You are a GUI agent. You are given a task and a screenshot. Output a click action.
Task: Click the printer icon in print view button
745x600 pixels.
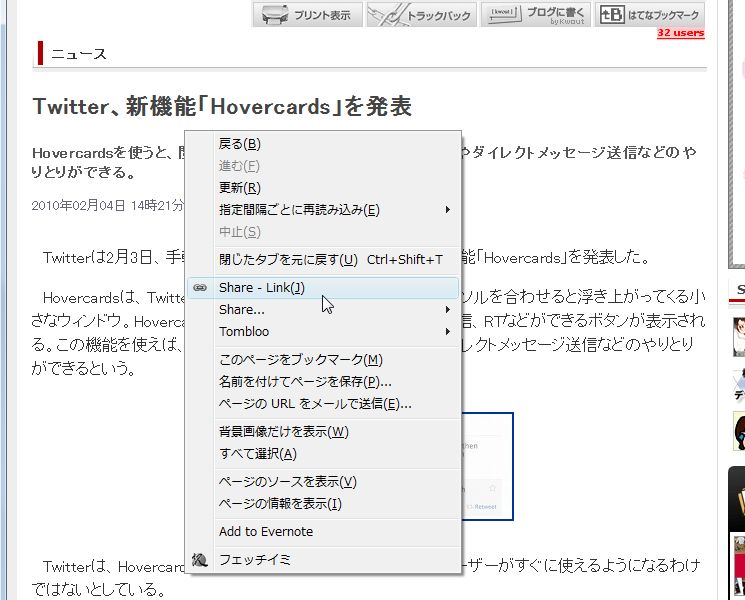coord(275,15)
